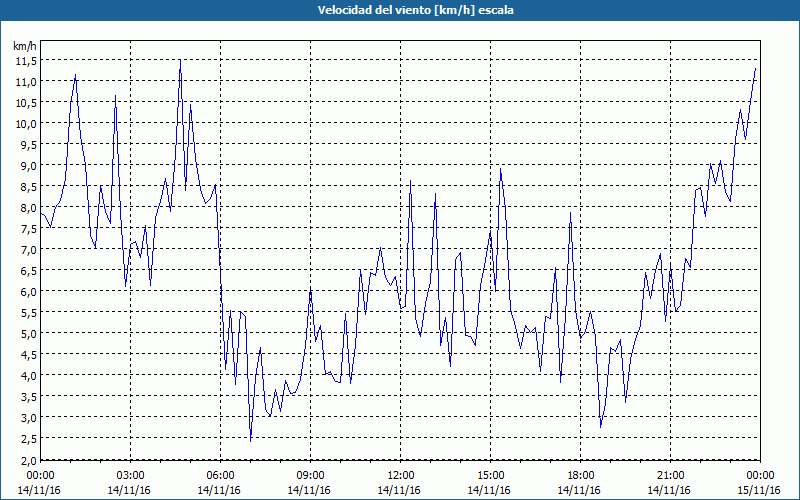Click the 'km/h' unit label on the axis
The image size is (800, 500).
(x=25, y=46)
